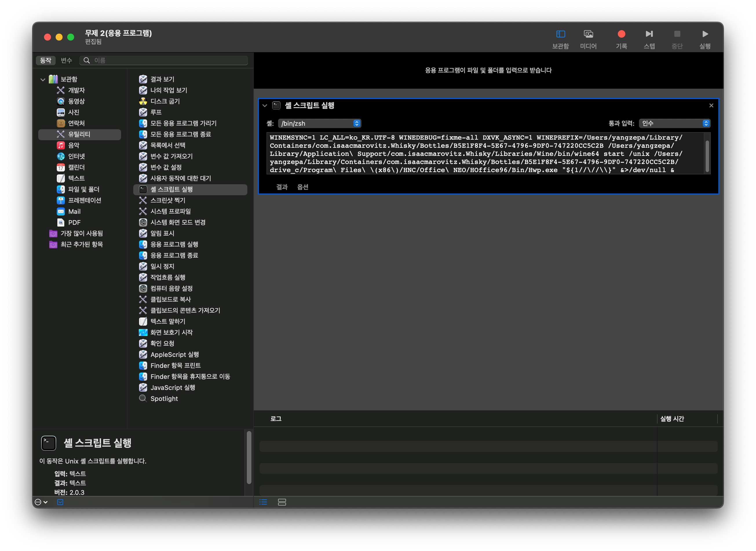Select the 스크린샷 찍기 action
Image resolution: width=756 pixels, height=551 pixels.
168,200
